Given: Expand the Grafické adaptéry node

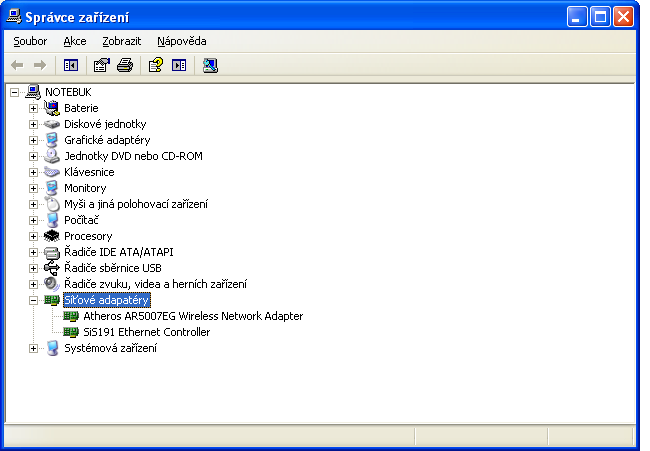Looking at the screenshot, I should pos(33,140).
